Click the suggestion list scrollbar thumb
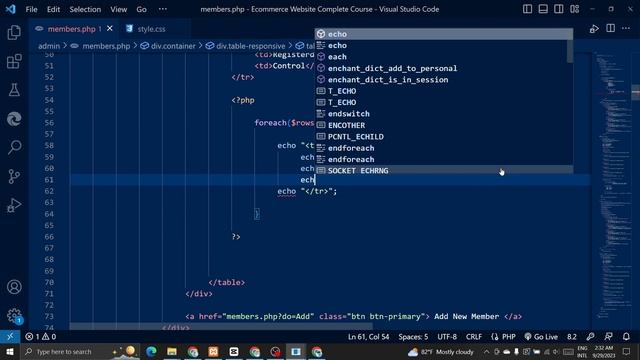The height and width of the screenshot is (360, 640). coord(570,51)
